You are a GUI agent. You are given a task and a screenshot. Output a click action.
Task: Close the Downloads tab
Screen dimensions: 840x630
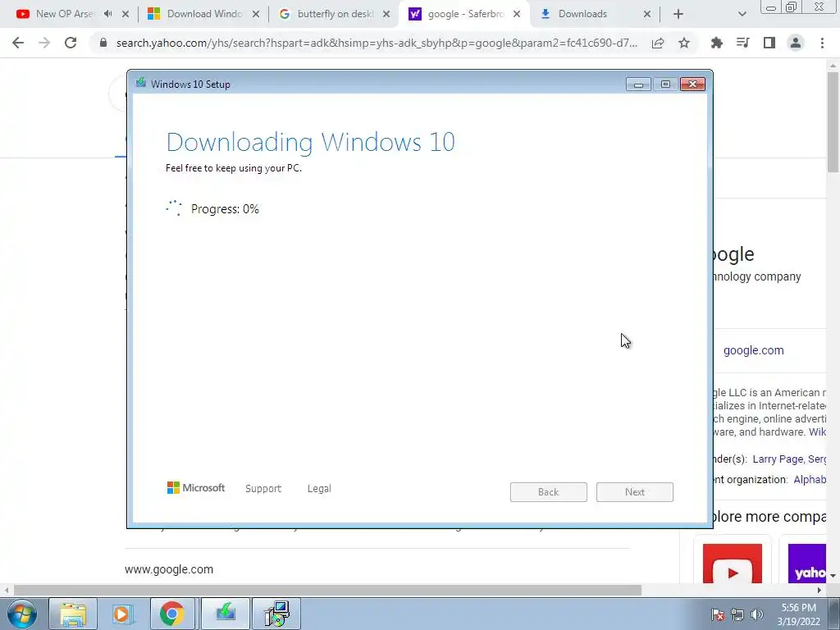(x=647, y=14)
